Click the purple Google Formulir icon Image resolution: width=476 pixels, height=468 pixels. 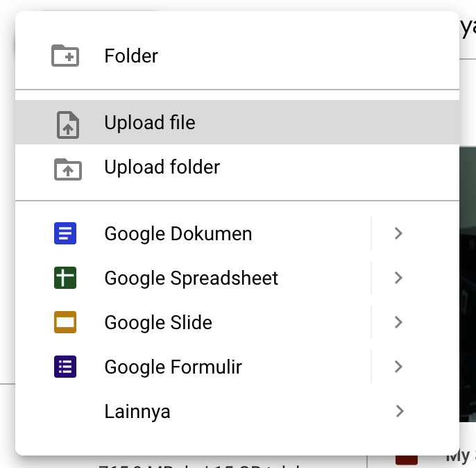65,367
